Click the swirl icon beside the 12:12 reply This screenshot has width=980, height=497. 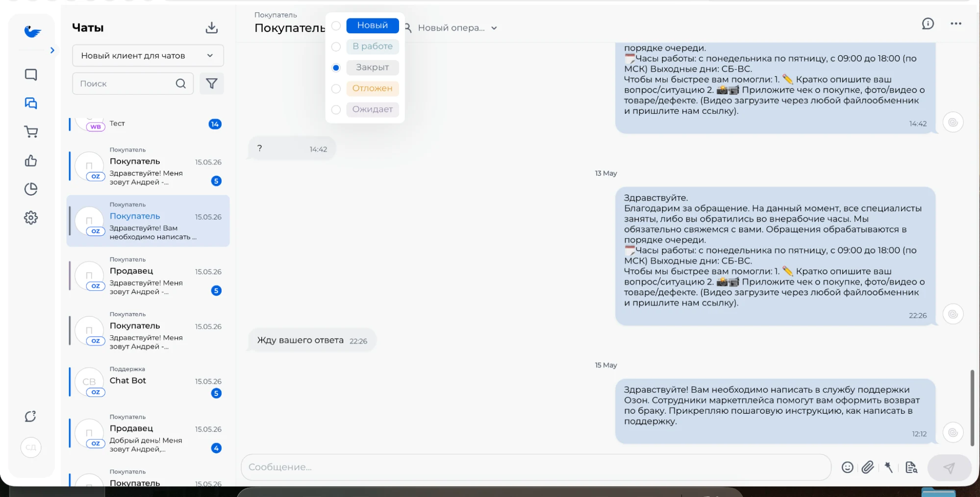(953, 432)
